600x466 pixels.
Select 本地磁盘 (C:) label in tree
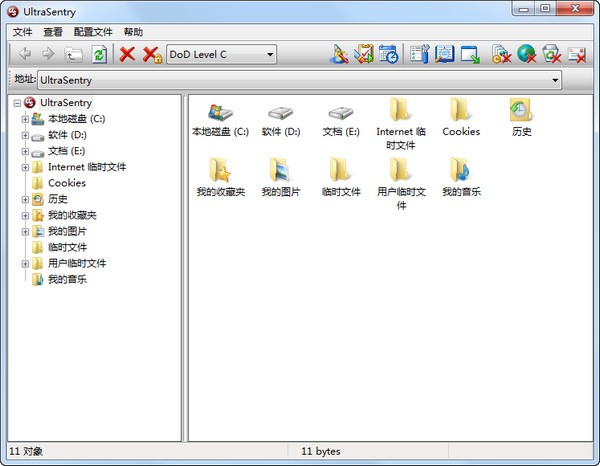coord(77,119)
